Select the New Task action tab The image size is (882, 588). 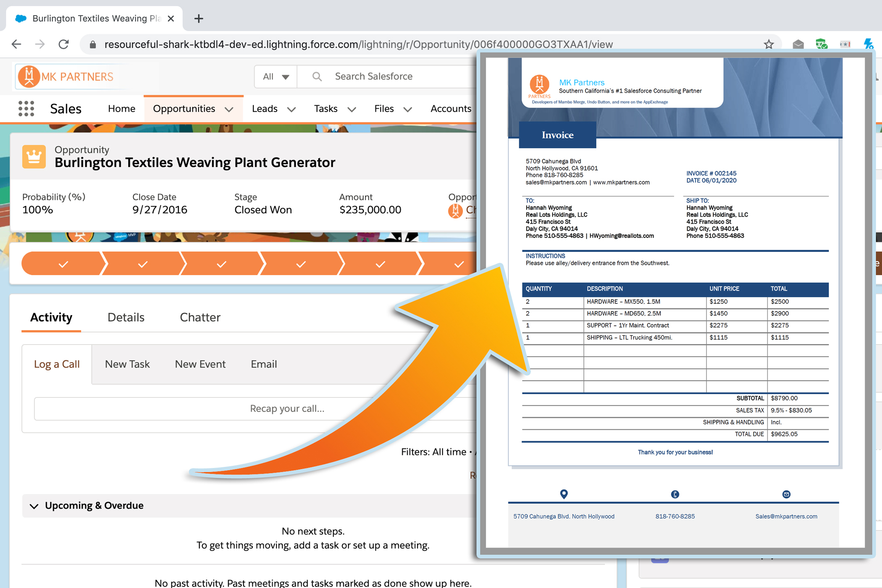[127, 364]
